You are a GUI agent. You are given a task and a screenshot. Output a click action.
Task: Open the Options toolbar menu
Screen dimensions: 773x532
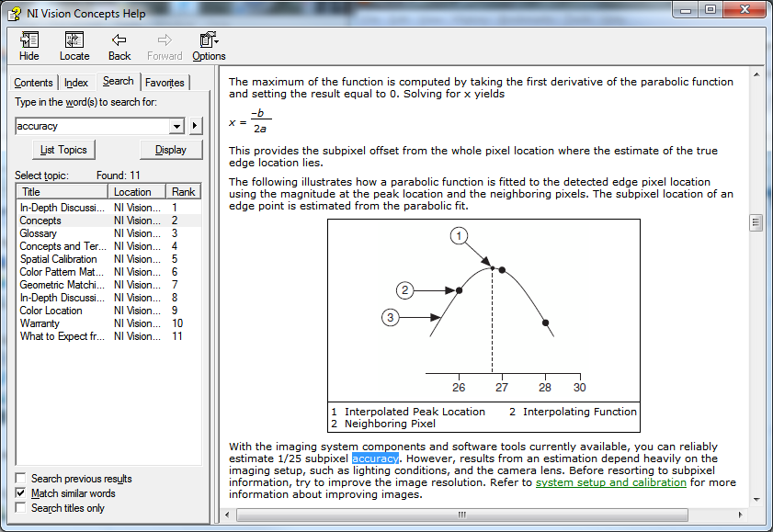point(209,46)
